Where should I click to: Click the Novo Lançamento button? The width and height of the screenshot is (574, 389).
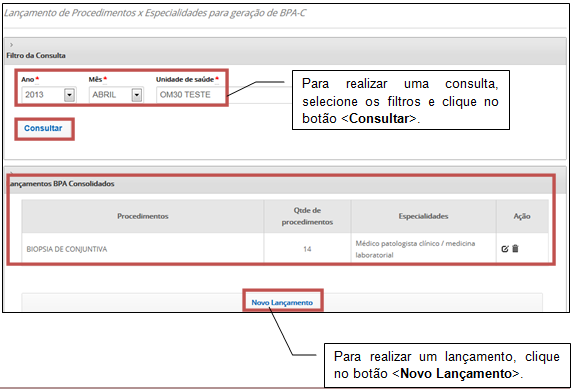[x=282, y=302]
